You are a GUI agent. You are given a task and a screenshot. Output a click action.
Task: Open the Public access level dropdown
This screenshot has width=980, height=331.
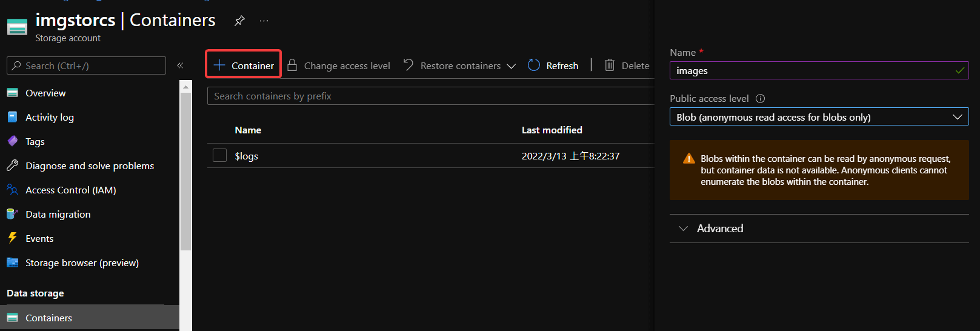[x=818, y=117]
